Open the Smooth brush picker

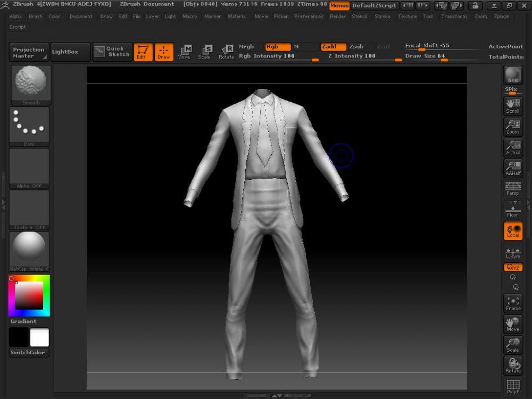pos(30,85)
